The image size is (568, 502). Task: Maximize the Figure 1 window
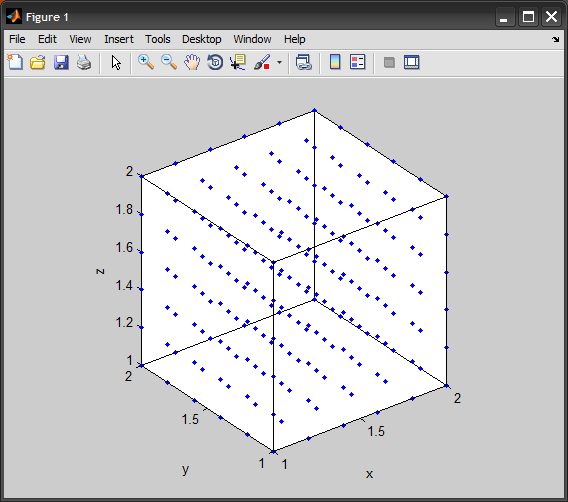(528, 17)
